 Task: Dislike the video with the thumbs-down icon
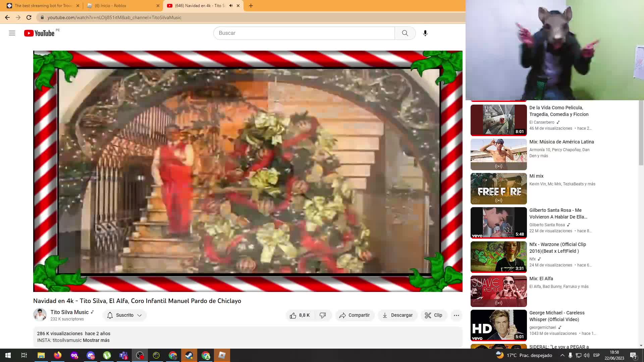323,315
